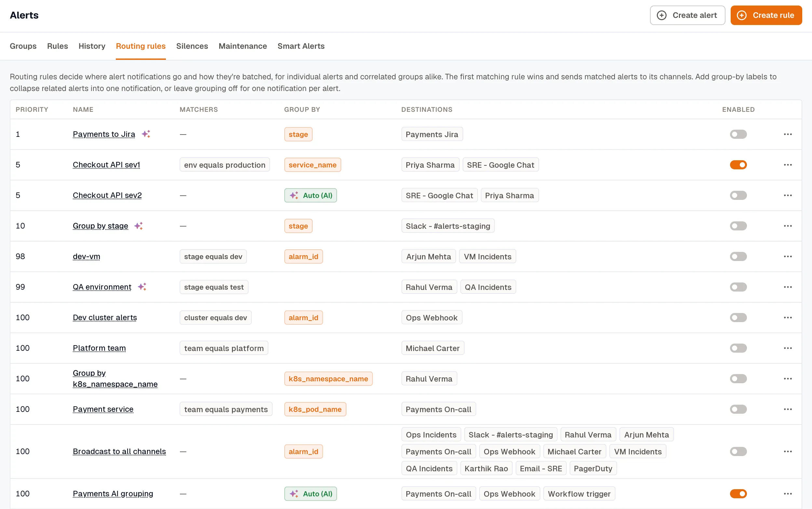Open more options for dev-vm rule
The width and height of the screenshot is (812, 509).
(x=787, y=256)
